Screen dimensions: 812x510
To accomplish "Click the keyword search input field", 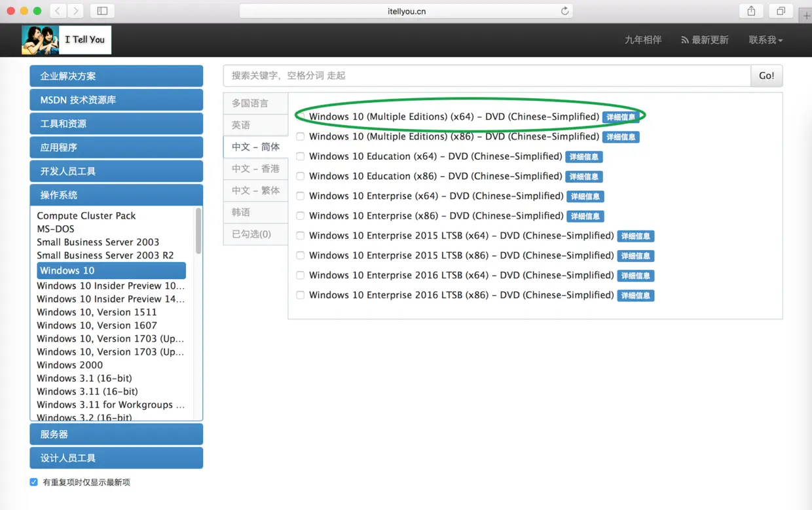I will pyautogui.click(x=487, y=76).
